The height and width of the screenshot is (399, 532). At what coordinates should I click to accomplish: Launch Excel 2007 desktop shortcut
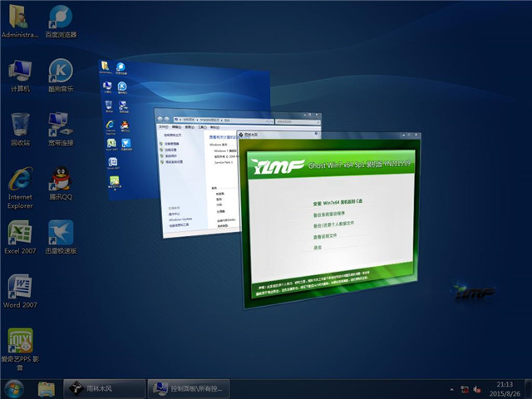tap(20, 234)
